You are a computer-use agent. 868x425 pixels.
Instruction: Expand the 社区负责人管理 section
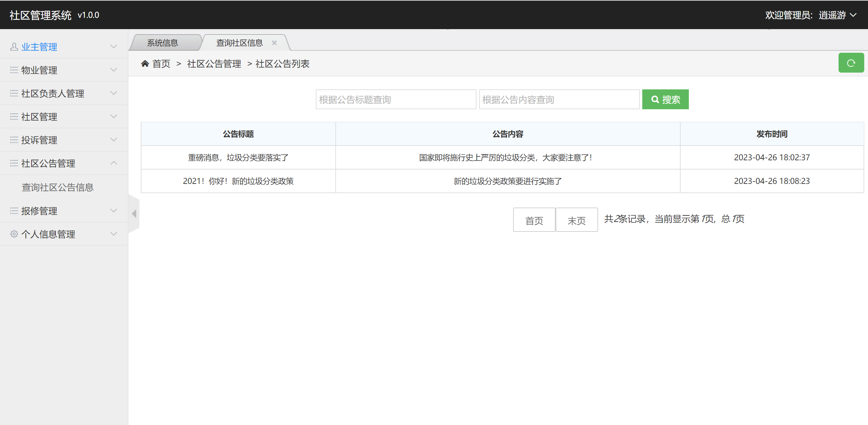pyautogui.click(x=64, y=93)
